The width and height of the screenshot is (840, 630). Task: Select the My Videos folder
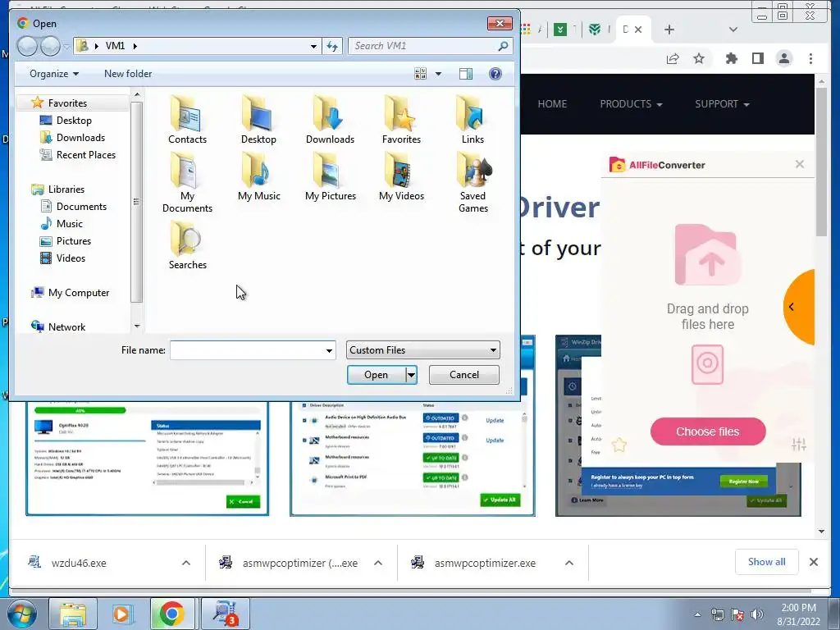[x=401, y=176]
